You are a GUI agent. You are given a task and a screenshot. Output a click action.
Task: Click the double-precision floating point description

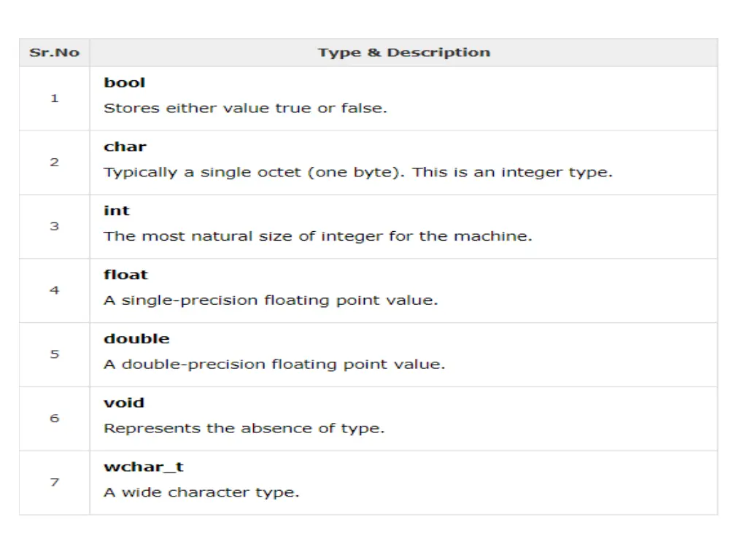point(274,365)
